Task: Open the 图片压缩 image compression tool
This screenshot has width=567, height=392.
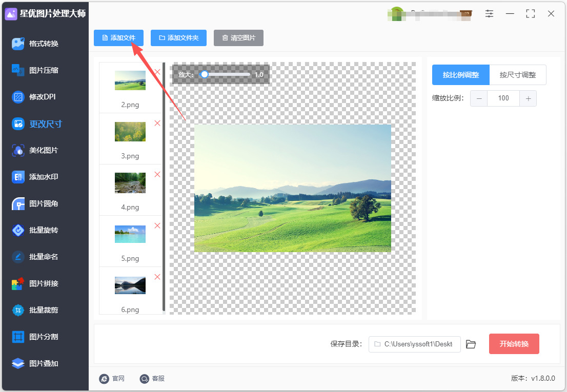Action: coord(35,70)
